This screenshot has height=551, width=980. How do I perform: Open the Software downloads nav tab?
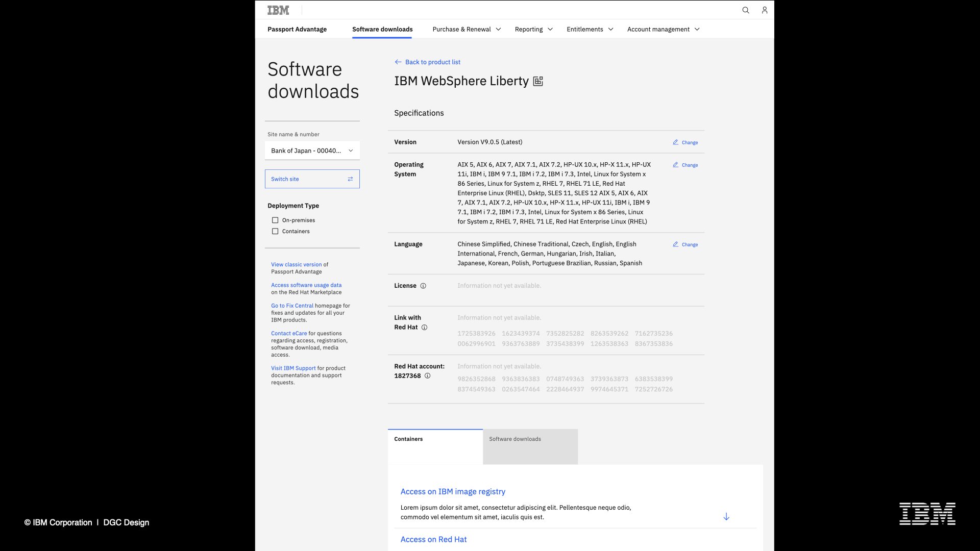[x=382, y=29]
